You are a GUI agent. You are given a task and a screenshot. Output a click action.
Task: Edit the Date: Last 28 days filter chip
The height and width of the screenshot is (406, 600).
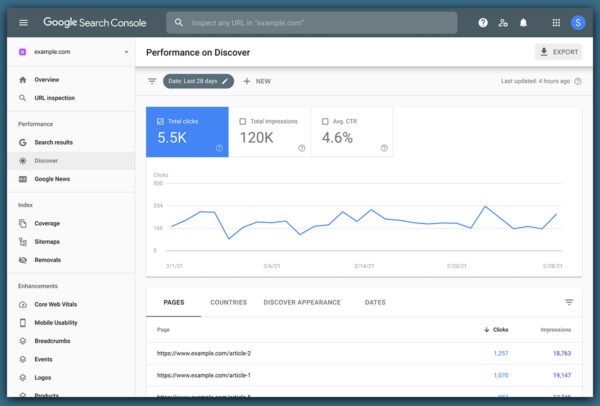point(198,81)
